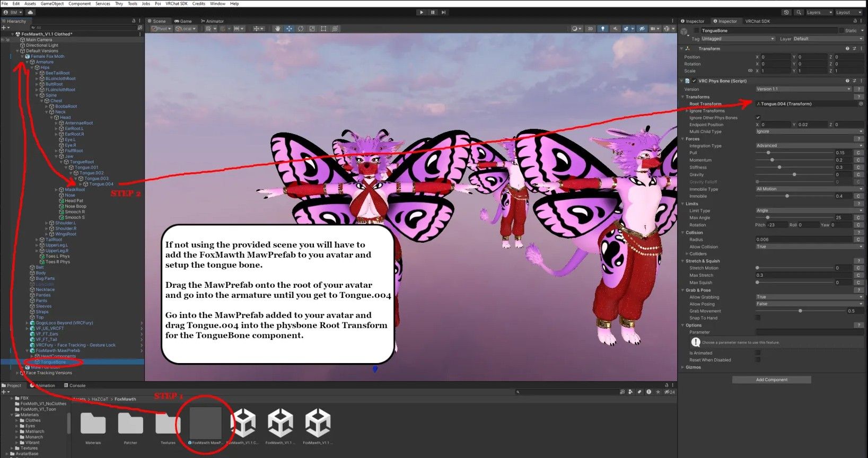Viewport: 868px width, 458px height.
Task: Open the Layer Default dropdown
Action: tap(828, 39)
